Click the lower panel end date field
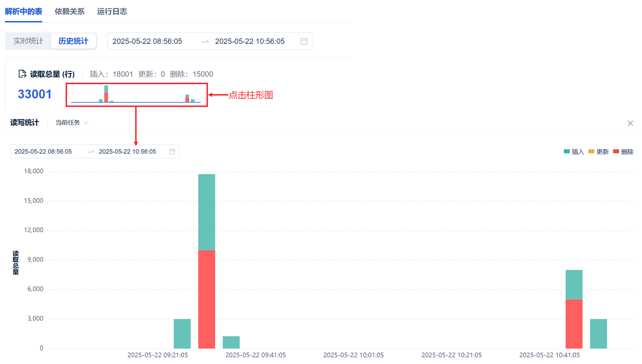This screenshot has width=642, height=364. coord(127,152)
